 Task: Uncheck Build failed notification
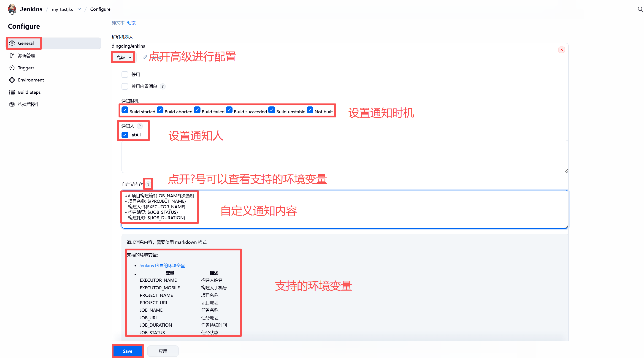(x=197, y=110)
